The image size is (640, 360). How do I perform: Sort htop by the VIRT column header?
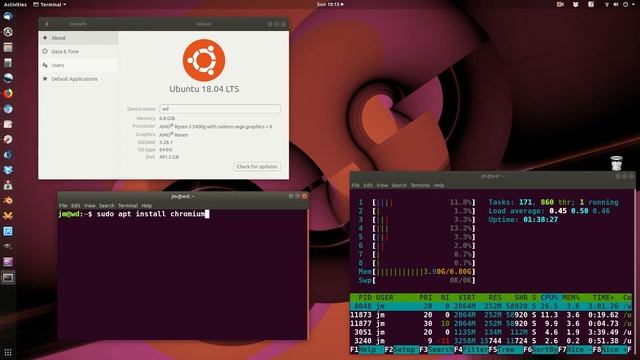click(467, 298)
